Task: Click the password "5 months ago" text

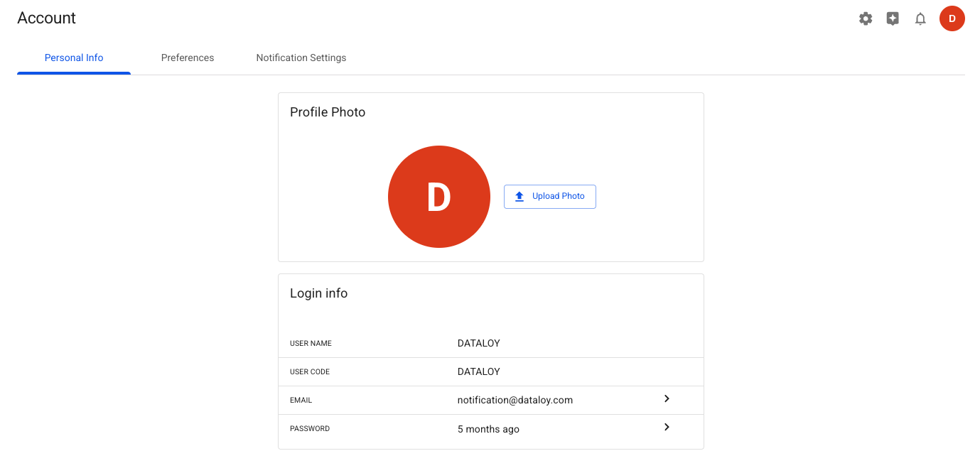Action: coord(488,430)
